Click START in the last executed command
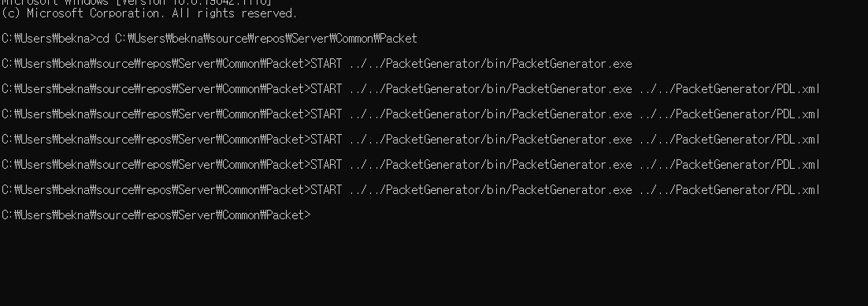 [x=326, y=189]
